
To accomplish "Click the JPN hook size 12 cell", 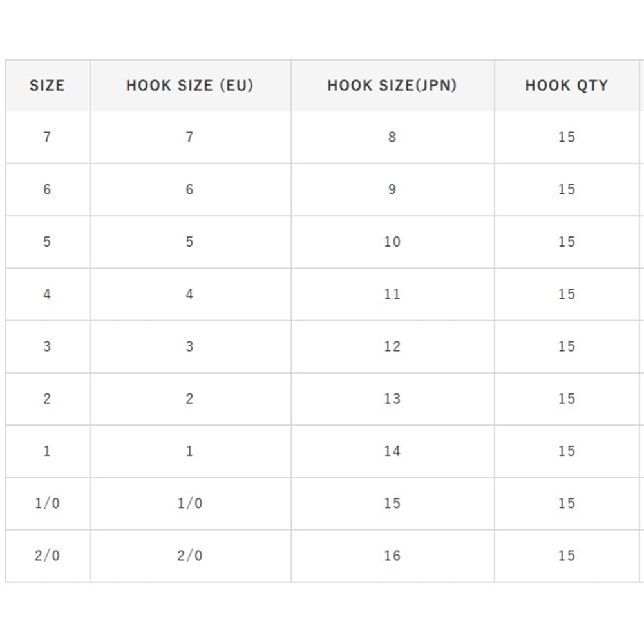I will (392, 346).
